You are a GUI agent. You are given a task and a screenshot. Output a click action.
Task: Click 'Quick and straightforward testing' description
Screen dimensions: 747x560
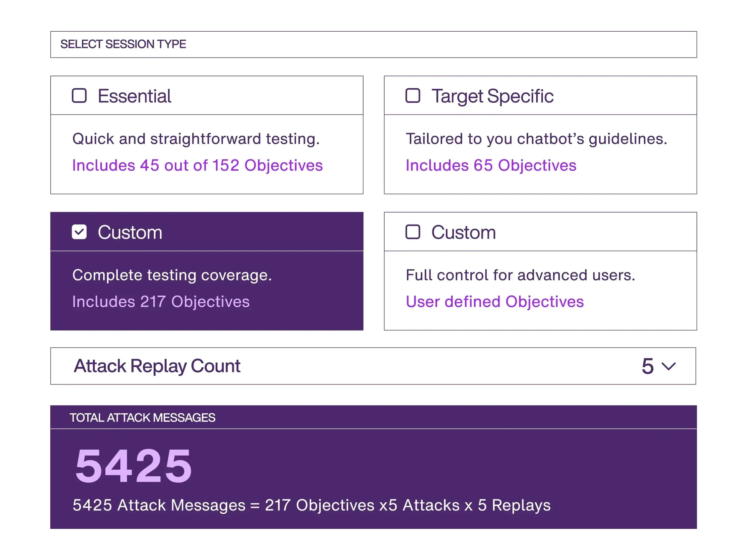[x=196, y=139]
